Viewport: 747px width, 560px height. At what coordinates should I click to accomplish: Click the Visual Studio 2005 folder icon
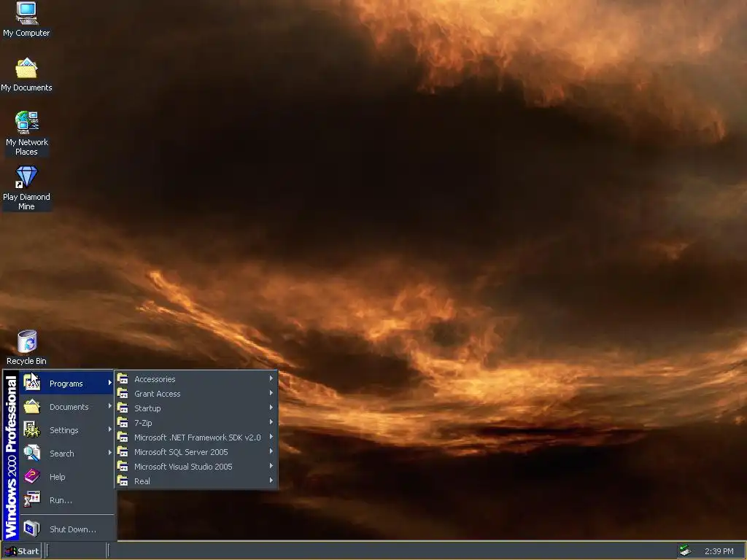123,466
